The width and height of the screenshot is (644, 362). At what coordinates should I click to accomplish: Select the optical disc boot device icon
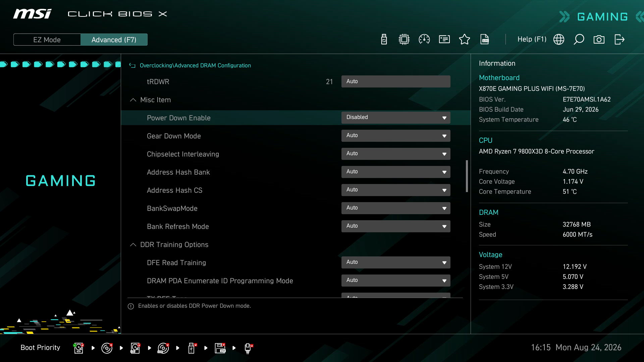click(107, 348)
